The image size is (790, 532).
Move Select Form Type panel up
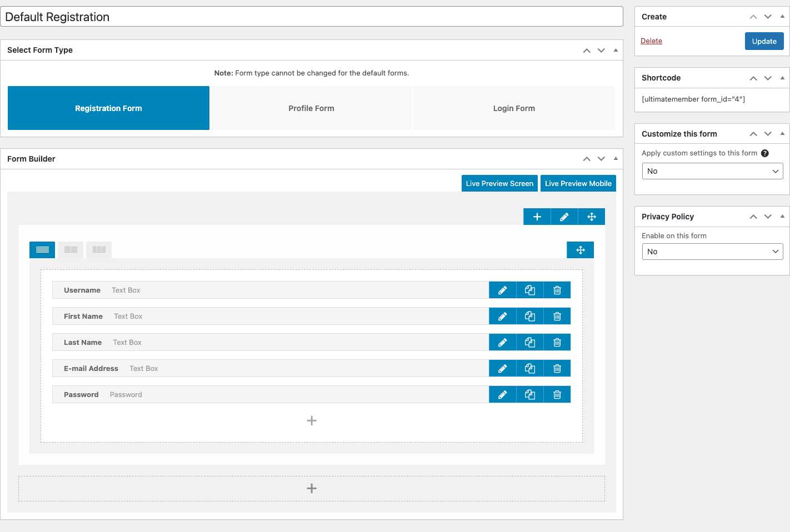587,50
